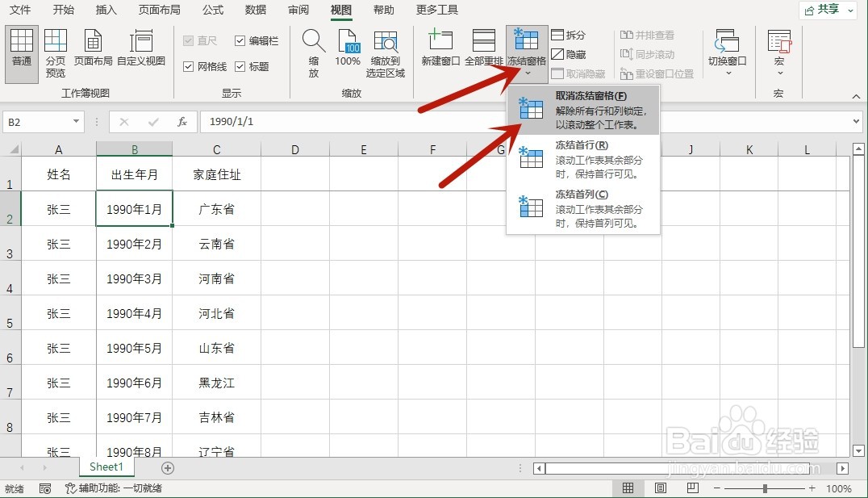Open the Help (帮助) tab
The height and width of the screenshot is (498, 868).
pos(384,10)
